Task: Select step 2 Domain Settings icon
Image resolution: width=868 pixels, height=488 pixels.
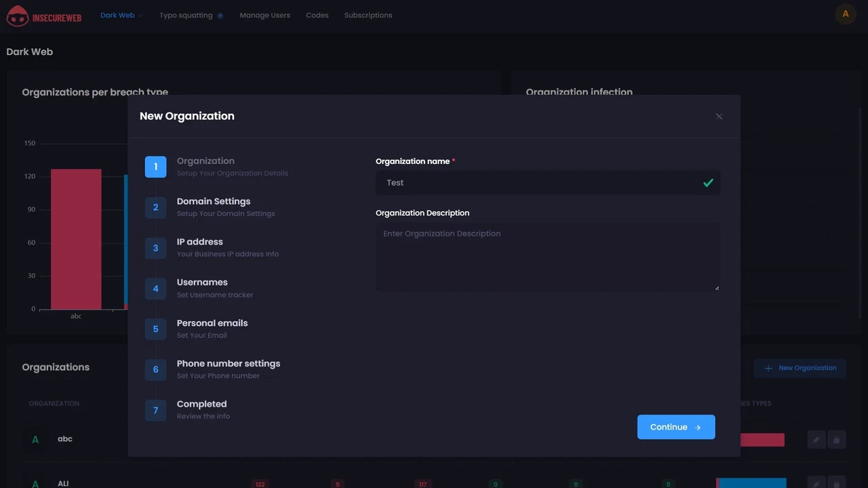Action: coord(155,207)
